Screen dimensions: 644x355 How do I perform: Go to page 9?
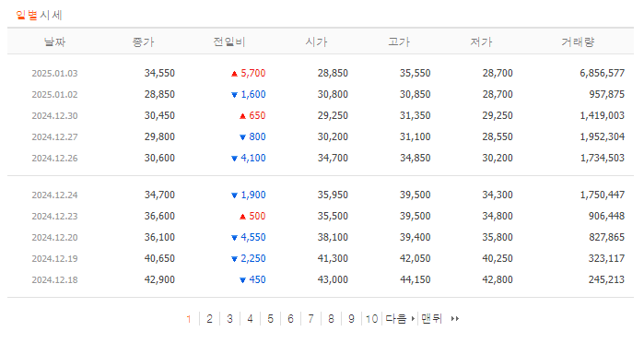pyautogui.click(x=351, y=319)
